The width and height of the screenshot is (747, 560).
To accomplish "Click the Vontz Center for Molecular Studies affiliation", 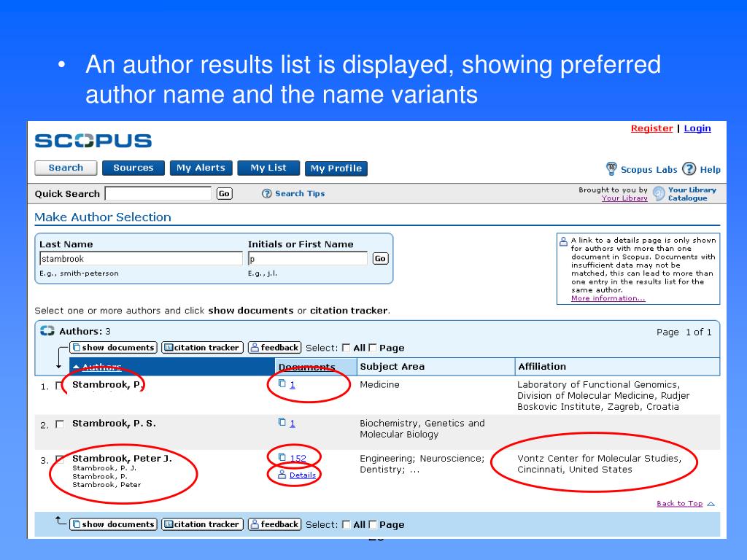I will tap(600, 464).
